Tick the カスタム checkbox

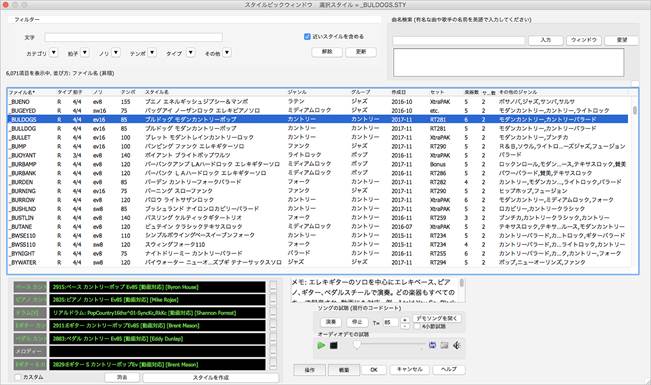coord(17,377)
